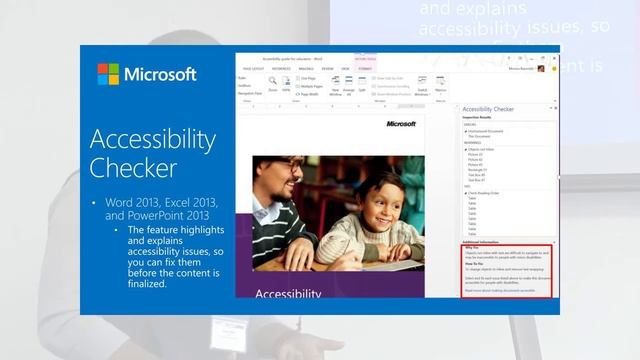Open the Switch Windows dropdown
This screenshot has width=640, height=360.
422,86
